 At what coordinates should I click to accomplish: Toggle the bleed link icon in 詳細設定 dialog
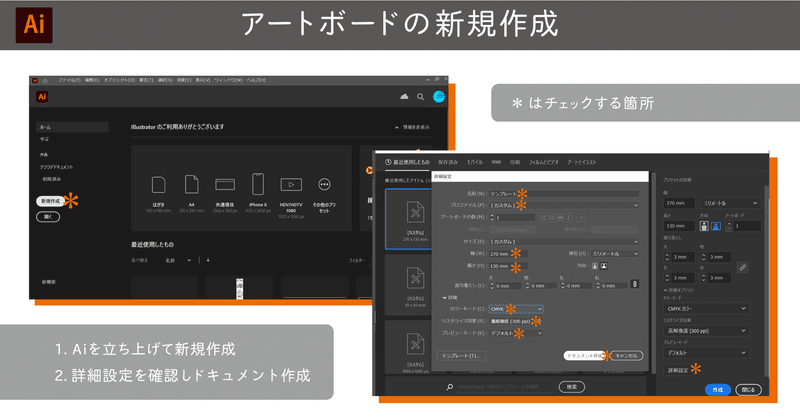pos(635,284)
